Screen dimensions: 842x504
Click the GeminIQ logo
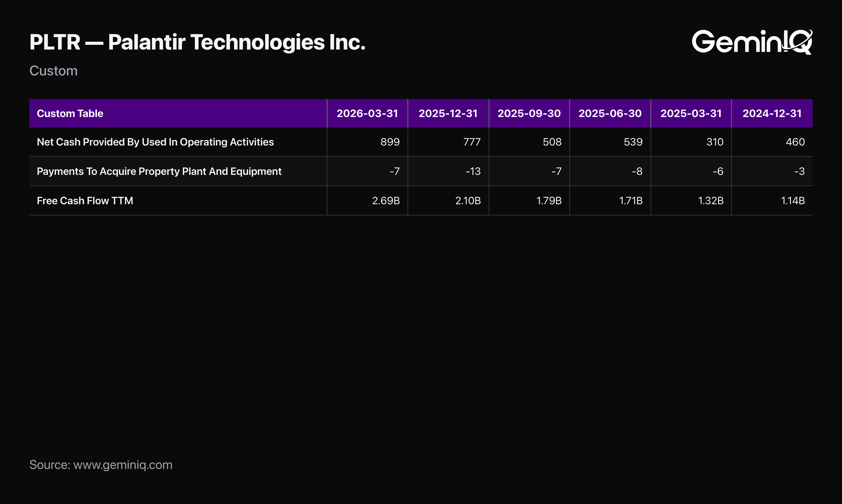pyautogui.click(x=752, y=42)
